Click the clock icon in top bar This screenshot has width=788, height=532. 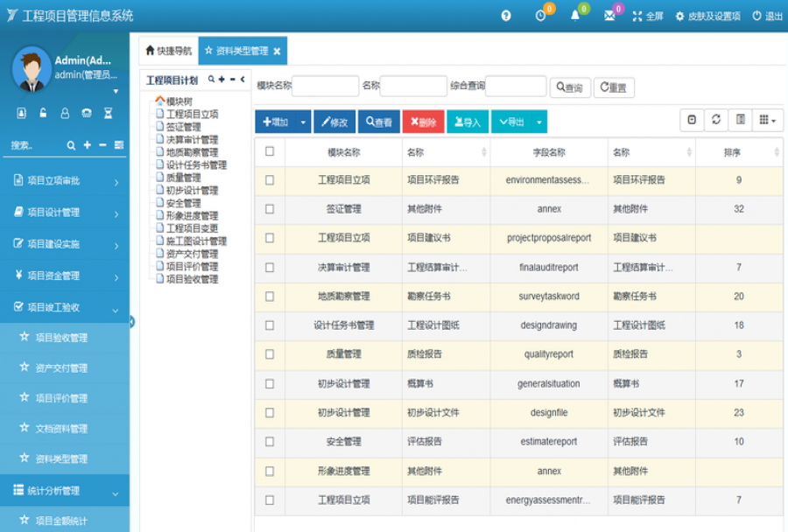(x=540, y=16)
